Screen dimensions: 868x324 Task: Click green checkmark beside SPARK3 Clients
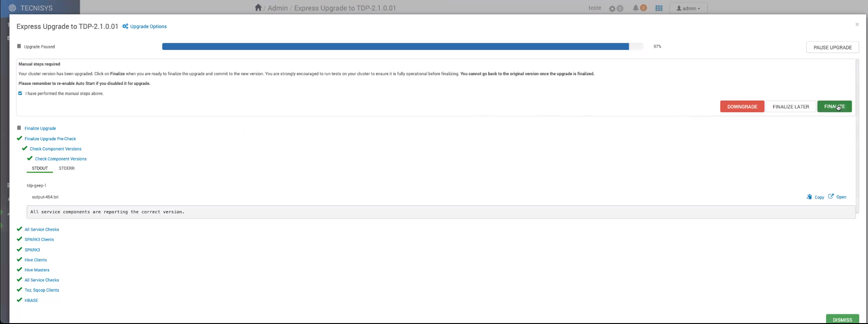19,239
